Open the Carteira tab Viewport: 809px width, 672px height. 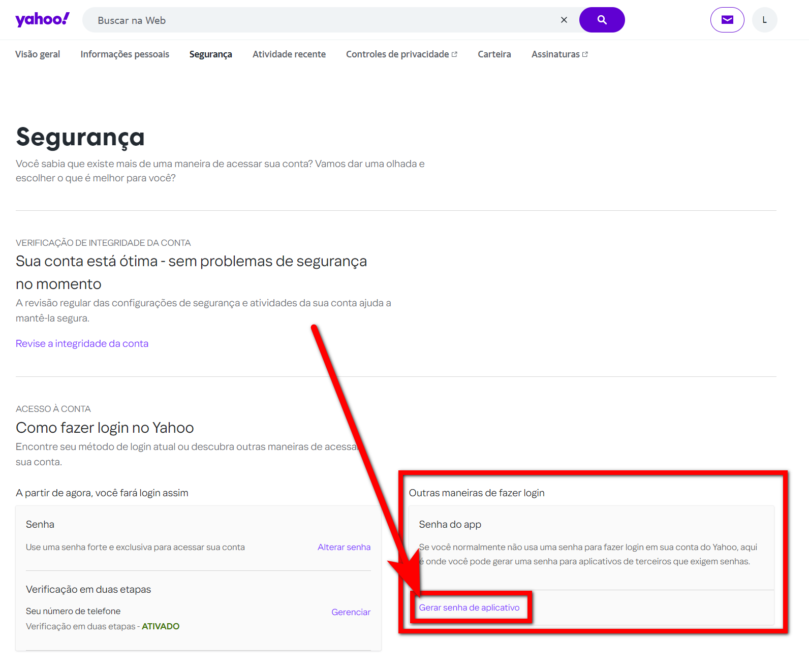coord(494,54)
